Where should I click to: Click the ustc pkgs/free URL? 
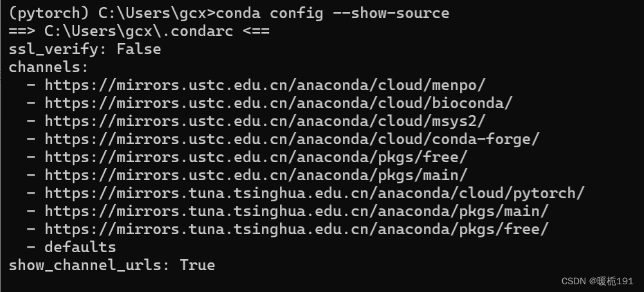pos(256,158)
